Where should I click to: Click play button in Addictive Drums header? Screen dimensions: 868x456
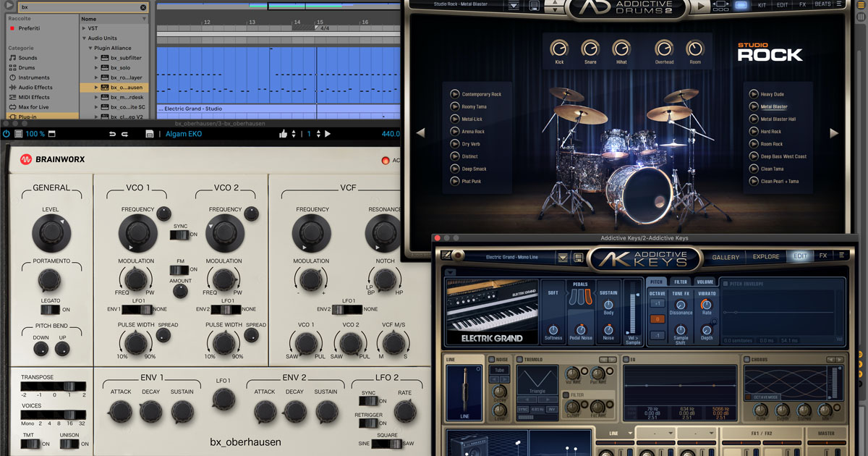(700, 6)
